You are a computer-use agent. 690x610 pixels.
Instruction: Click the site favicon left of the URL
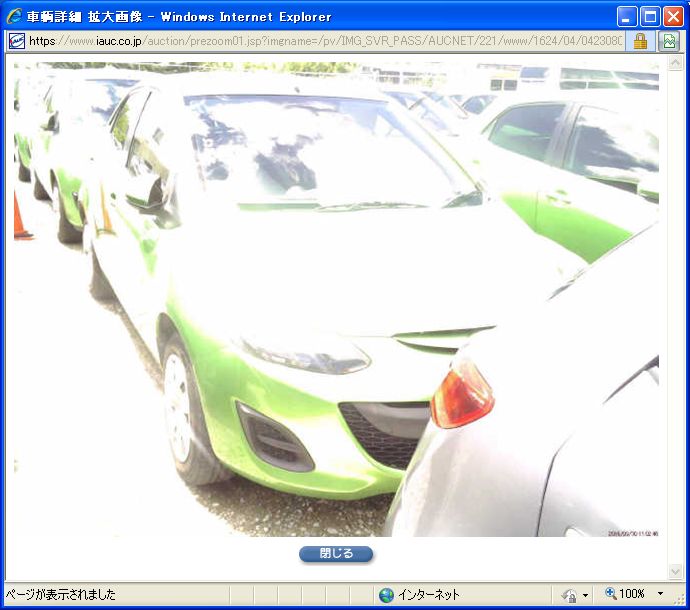pos(16,41)
